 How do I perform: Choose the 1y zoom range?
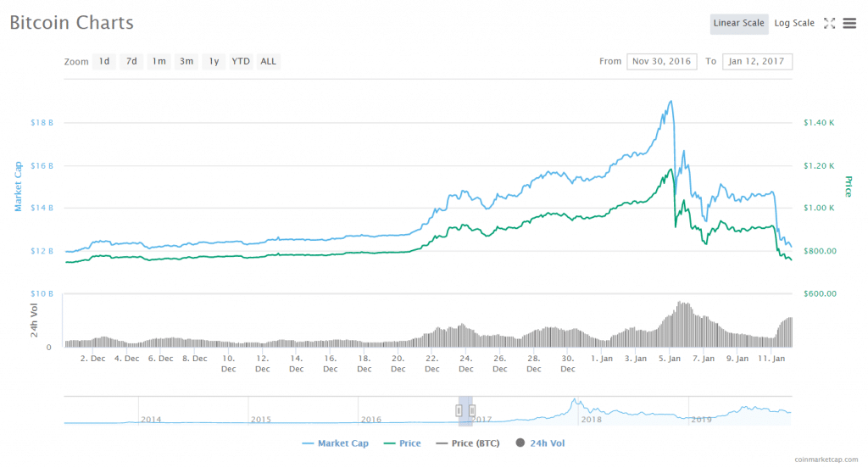click(214, 61)
